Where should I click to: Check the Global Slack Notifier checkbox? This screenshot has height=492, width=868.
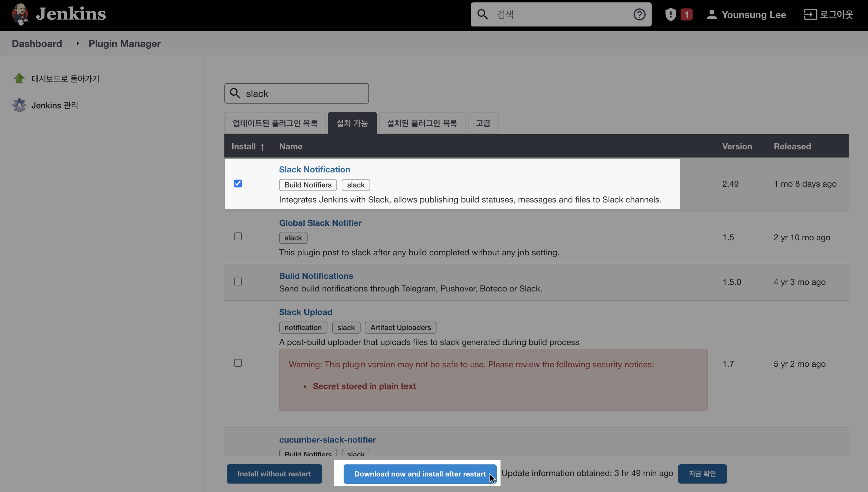[238, 237]
